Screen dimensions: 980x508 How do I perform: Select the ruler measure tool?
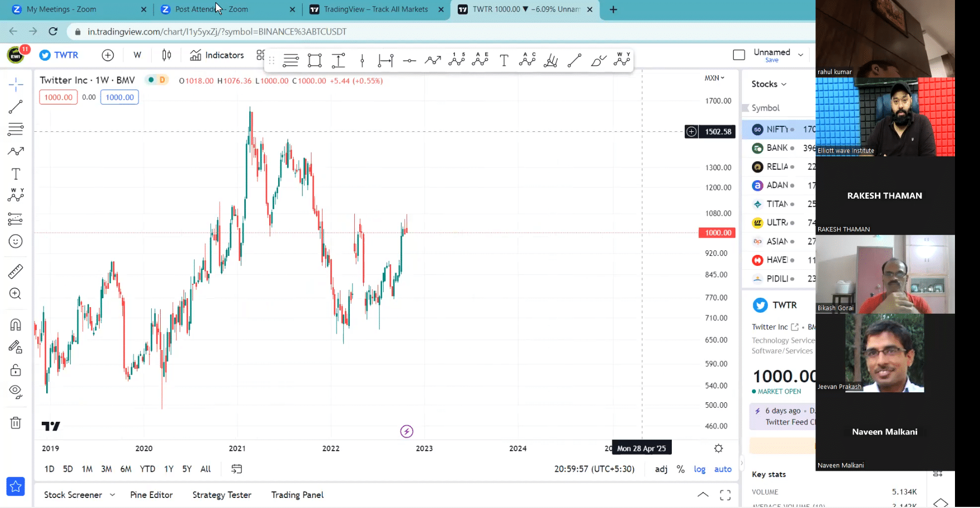point(16,272)
